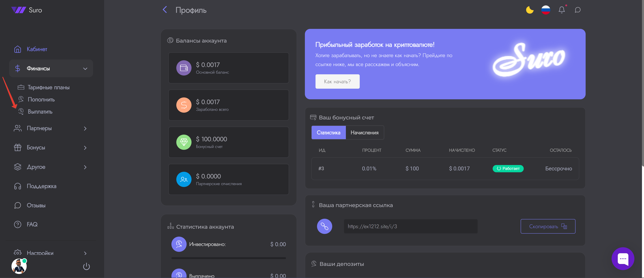Collapse the Финансы menu chevron
This screenshot has width=644, height=278.
[85, 69]
